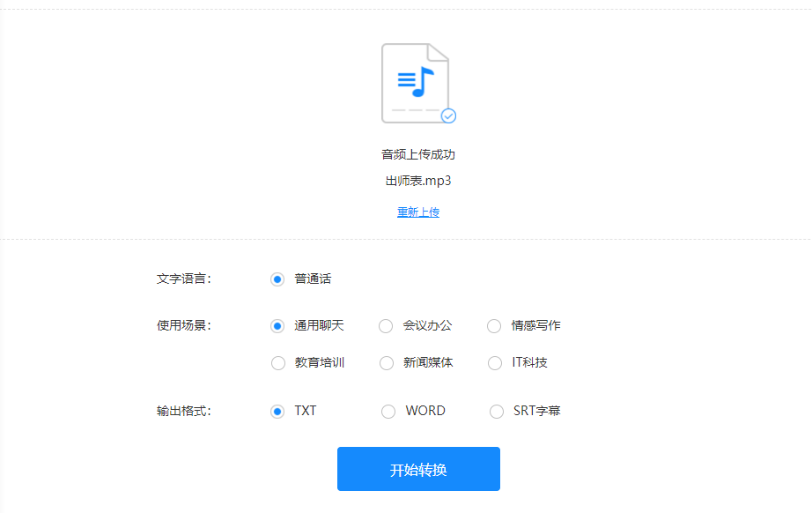The height and width of the screenshot is (513, 812).
Task: Click the 音频上传成功 status message
Action: coord(417,153)
